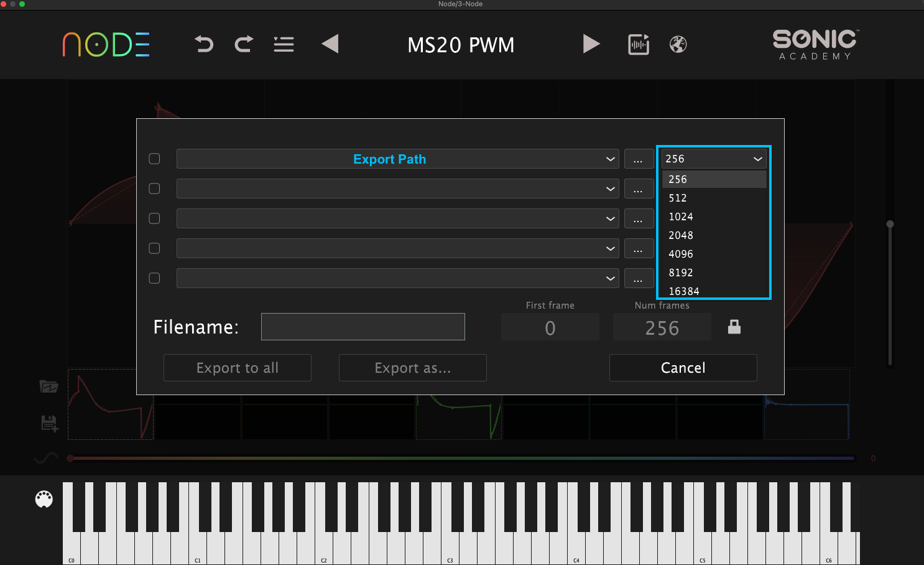Select 2048 from the size list
The image size is (924, 565).
click(x=681, y=235)
